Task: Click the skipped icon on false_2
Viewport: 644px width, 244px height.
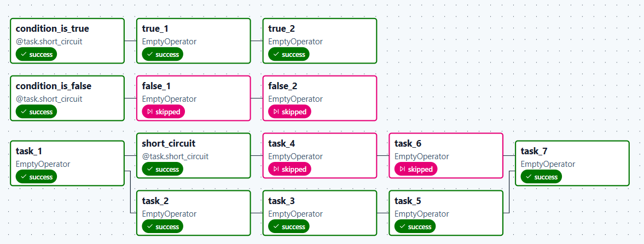Action: click(x=276, y=112)
